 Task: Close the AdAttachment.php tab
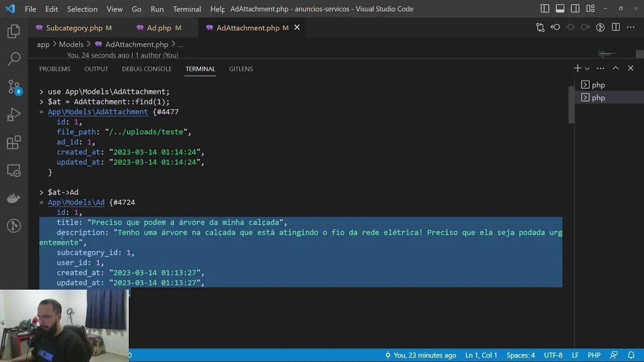point(297,28)
